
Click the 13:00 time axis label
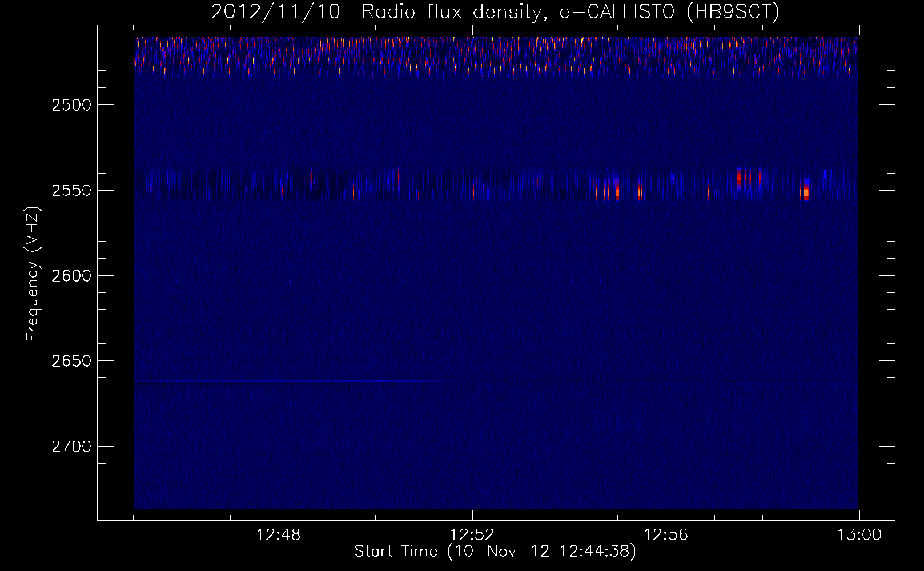click(859, 535)
